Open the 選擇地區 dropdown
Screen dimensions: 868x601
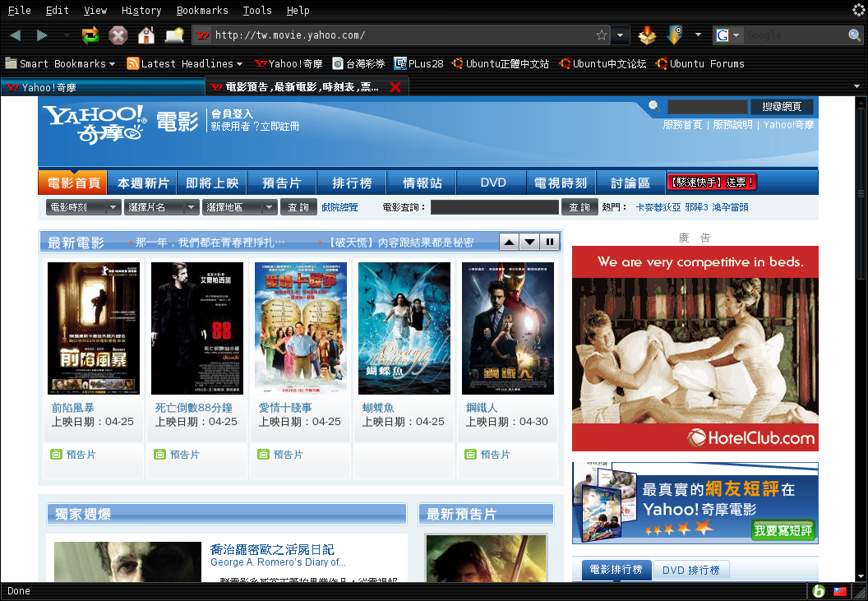coord(240,207)
